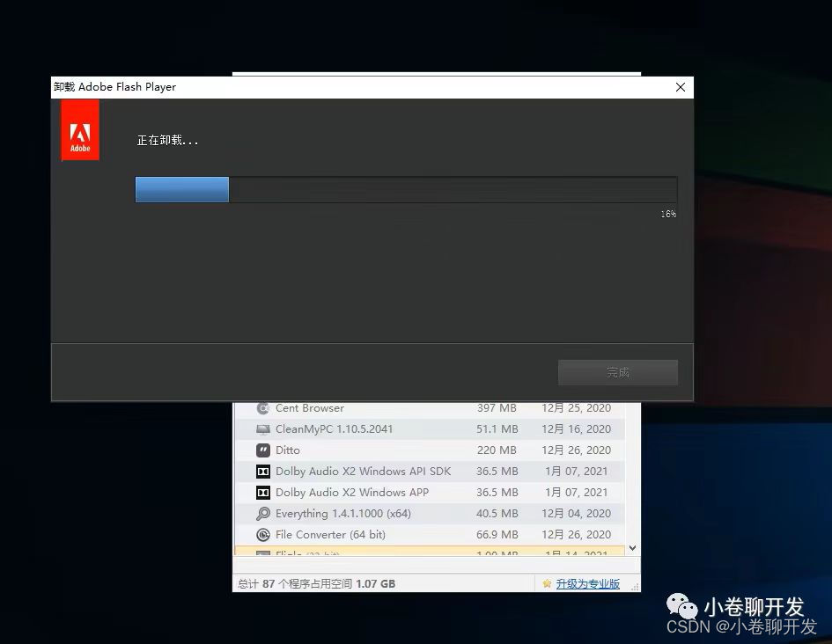Select File Converter icon in program list
This screenshot has width=832, height=644.
(262, 535)
